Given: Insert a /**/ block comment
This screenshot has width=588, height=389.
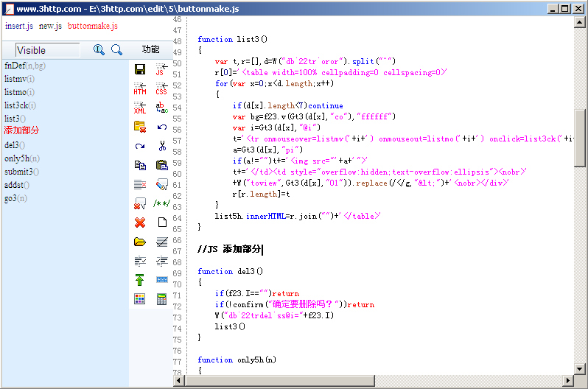Looking at the screenshot, I should tap(161, 203).
